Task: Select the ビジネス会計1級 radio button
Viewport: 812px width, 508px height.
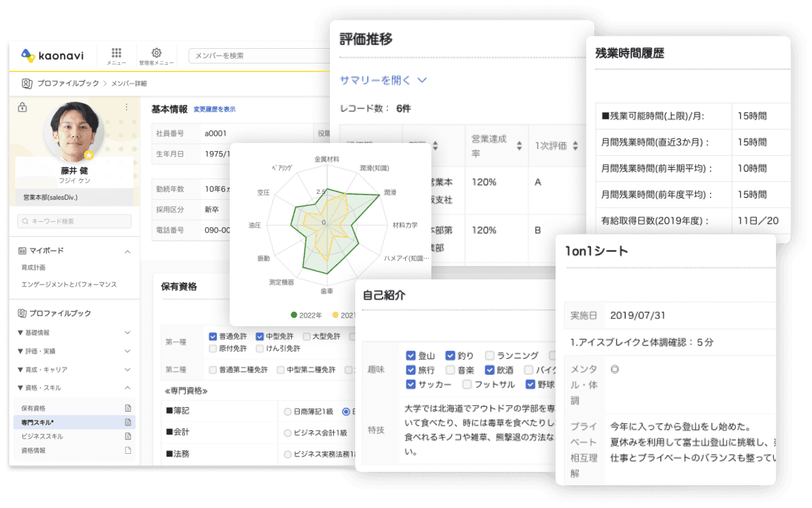Action: (x=288, y=432)
